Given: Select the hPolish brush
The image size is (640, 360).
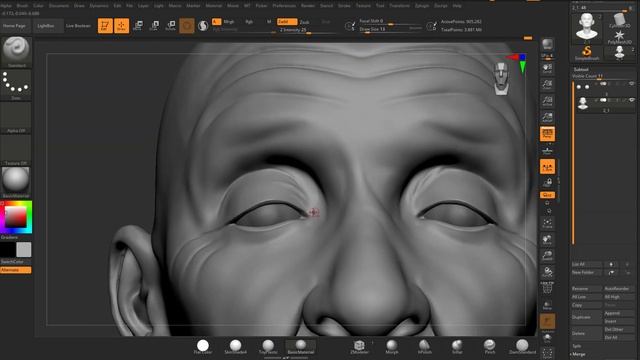Looking at the screenshot, I should [x=424, y=347].
